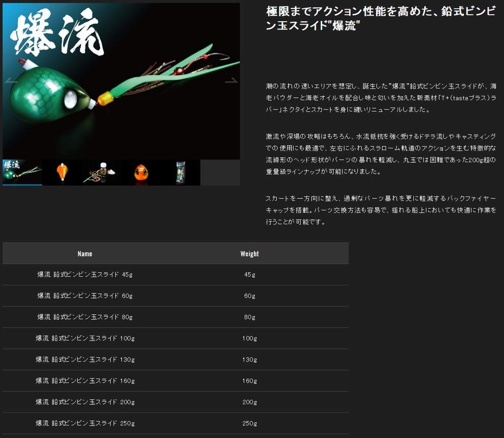Select the packaged product thumbnail
This screenshot has height=438, width=504.
coord(181,172)
